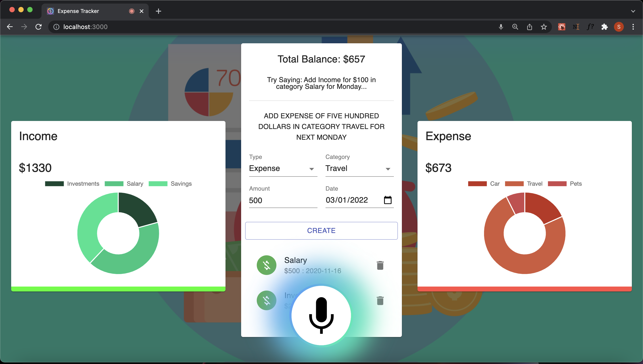
Task: Open a new browser tab with the plus button
Action: [158, 11]
